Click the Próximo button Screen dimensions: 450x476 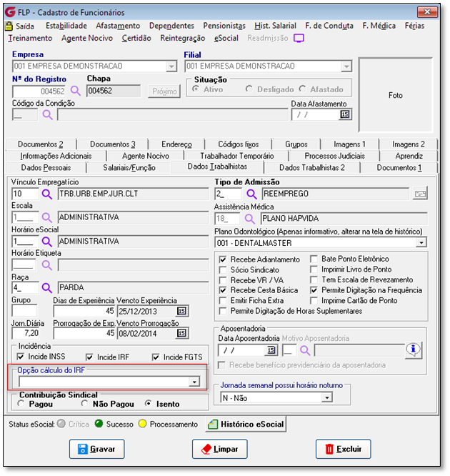[x=164, y=91]
